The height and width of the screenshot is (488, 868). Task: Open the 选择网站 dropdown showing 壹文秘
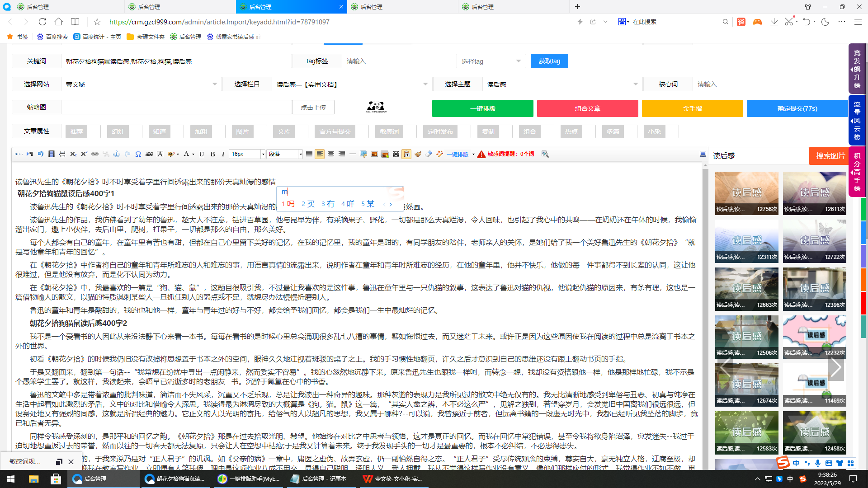point(141,84)
